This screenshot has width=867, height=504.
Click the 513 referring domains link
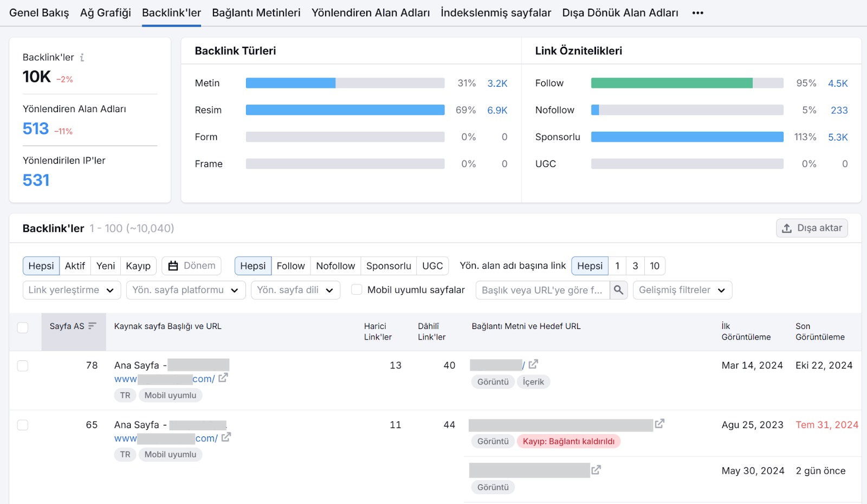point(36,129)
